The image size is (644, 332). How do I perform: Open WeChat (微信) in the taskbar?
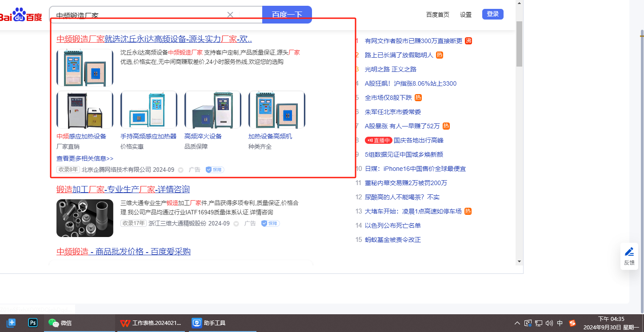tap(60, 323)
